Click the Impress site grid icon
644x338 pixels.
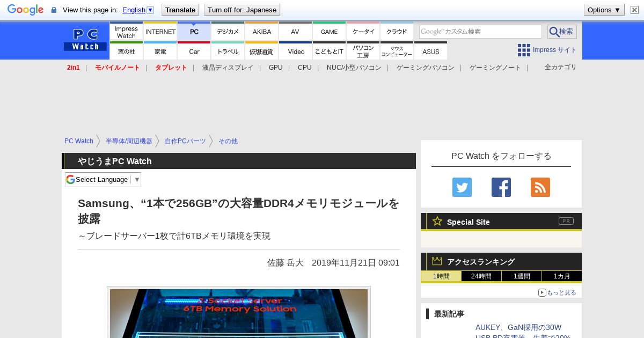point(524,50)
